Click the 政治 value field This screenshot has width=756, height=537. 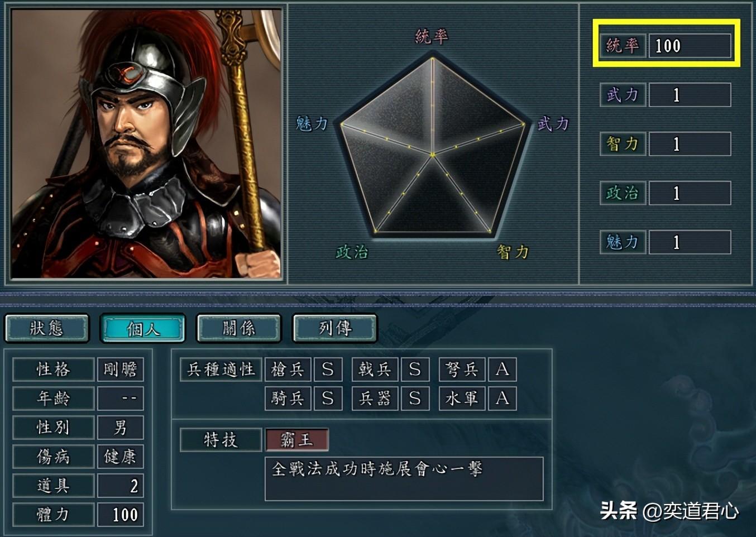[x=690, y=193]
